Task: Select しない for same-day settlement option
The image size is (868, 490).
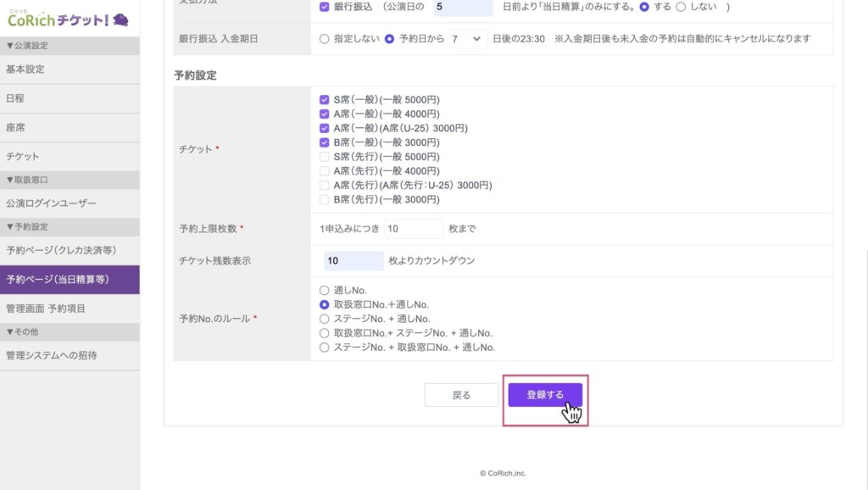Action: pos(680,8)
